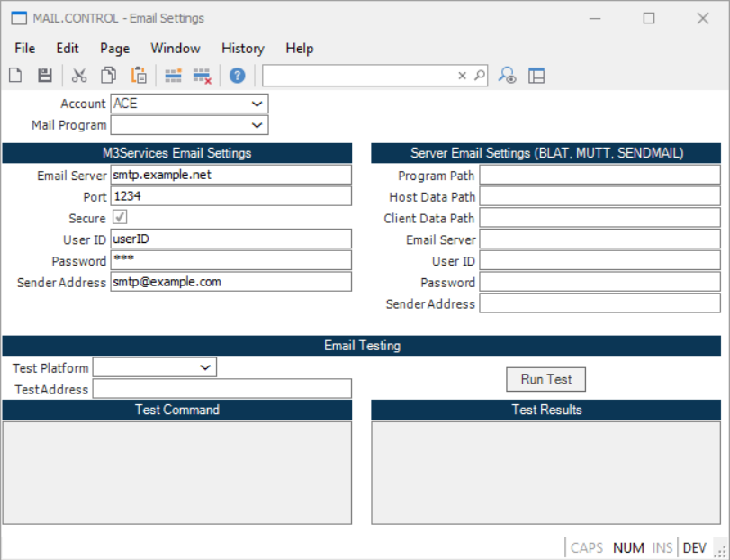
Task: Open help via the blue question icon
Action: click(x=236, y=75)
